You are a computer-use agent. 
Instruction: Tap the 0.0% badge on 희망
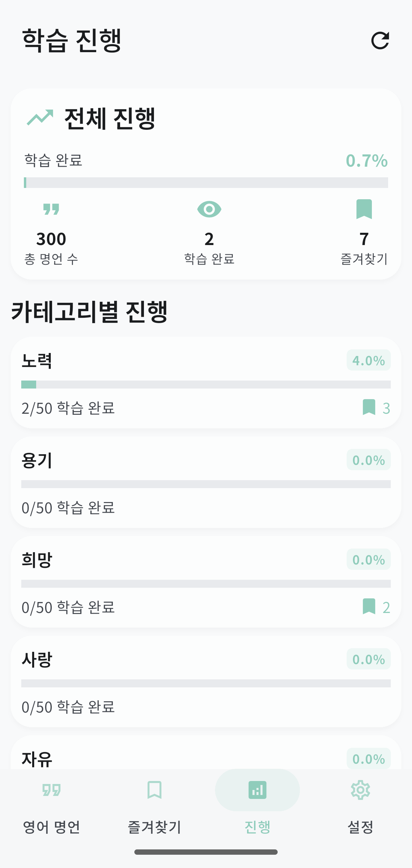pos(369,560)
